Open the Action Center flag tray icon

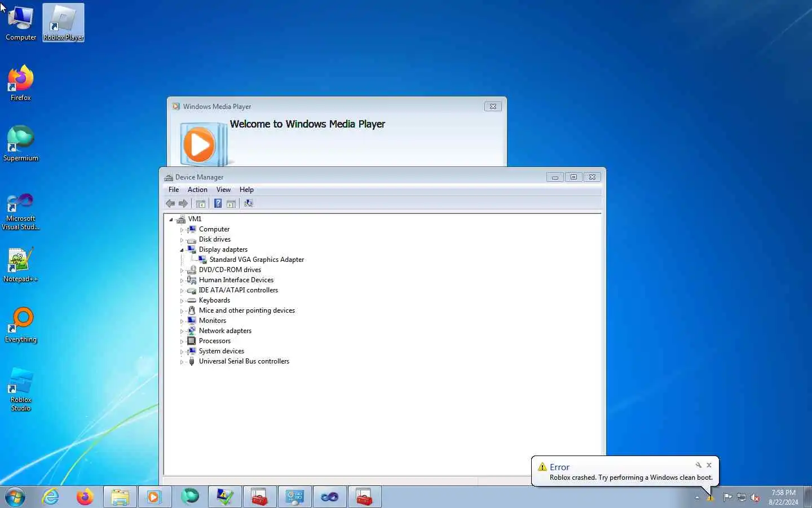pyautogui.click(x=727, y=497)
